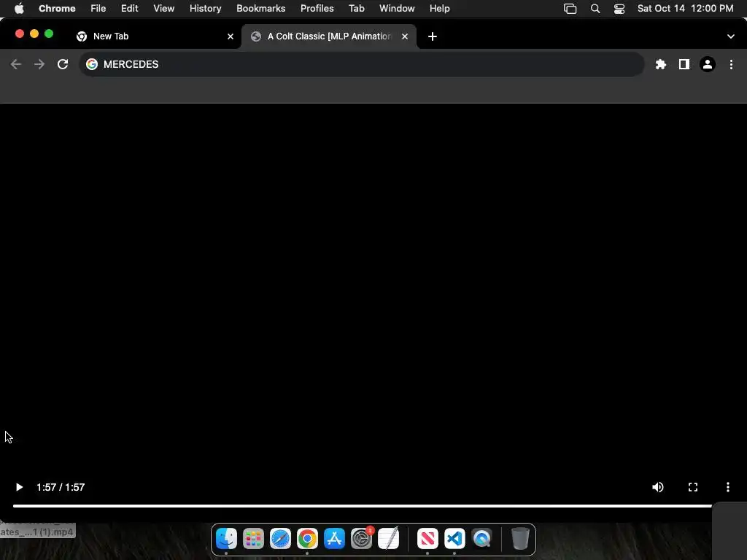Screen dimensions: 747x560
Task: Open Google Chrome from the dock
Action: [307, 539]
